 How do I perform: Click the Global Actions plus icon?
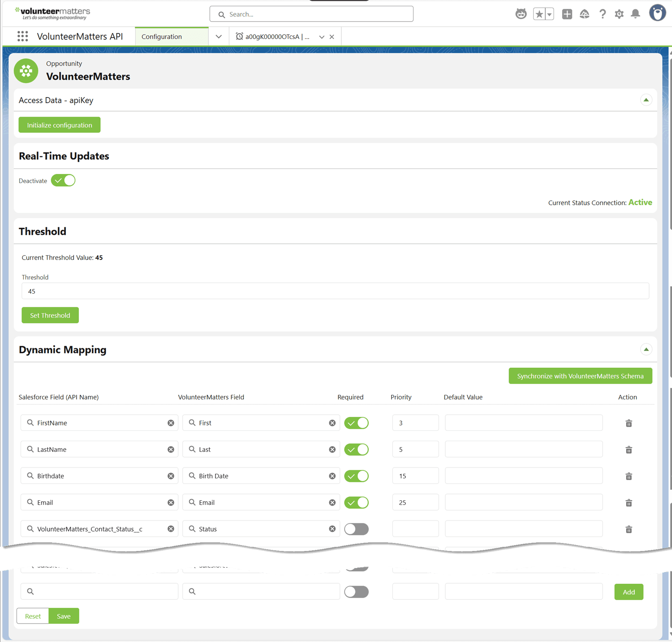pos(567,14)
